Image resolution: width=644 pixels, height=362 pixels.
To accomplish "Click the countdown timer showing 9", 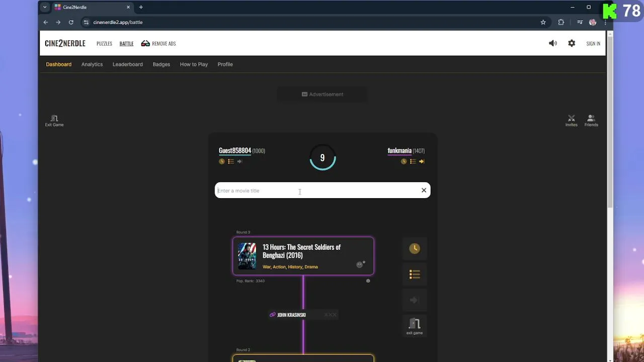I will pyautogui.click(x=323, y=158).
